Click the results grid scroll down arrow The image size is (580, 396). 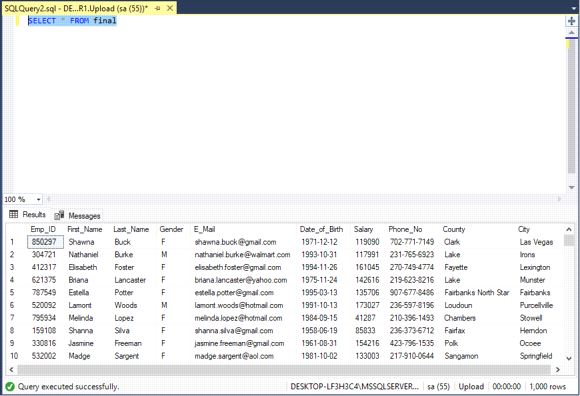[569, 358]
